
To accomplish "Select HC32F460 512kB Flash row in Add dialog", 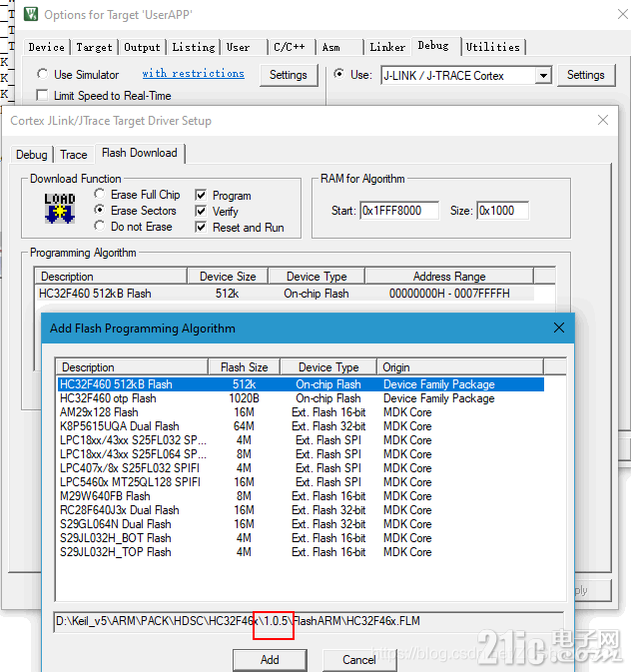I will pyautogui.click(x=301, y=384).
